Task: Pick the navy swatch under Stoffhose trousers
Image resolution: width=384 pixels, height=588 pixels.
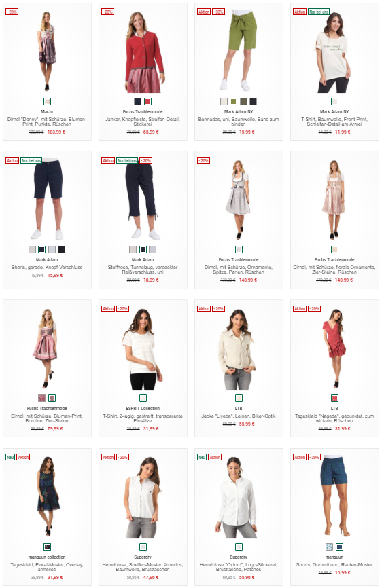Action: click(143, 249)
